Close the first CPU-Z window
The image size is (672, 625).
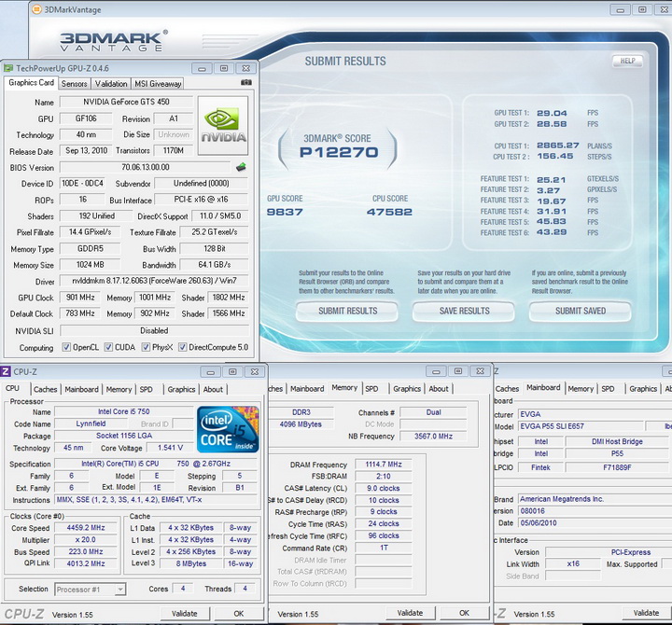[255, 372]
